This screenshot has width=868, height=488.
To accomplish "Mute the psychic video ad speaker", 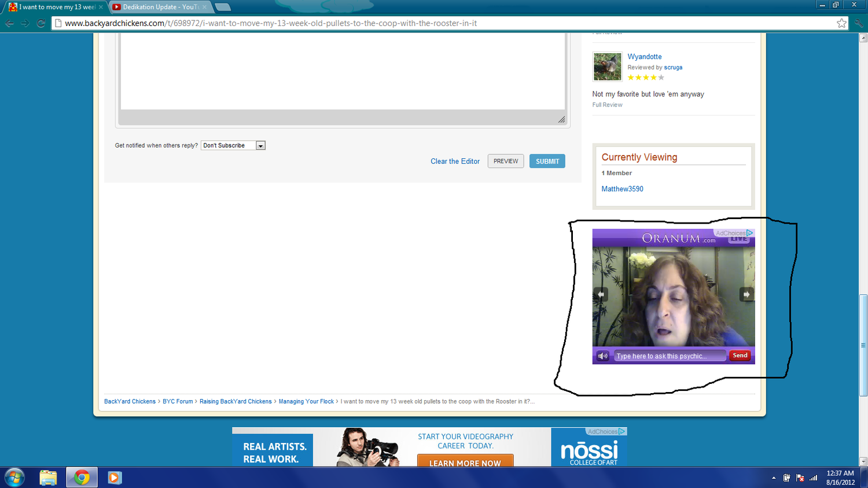I will [x=602, y=356].
